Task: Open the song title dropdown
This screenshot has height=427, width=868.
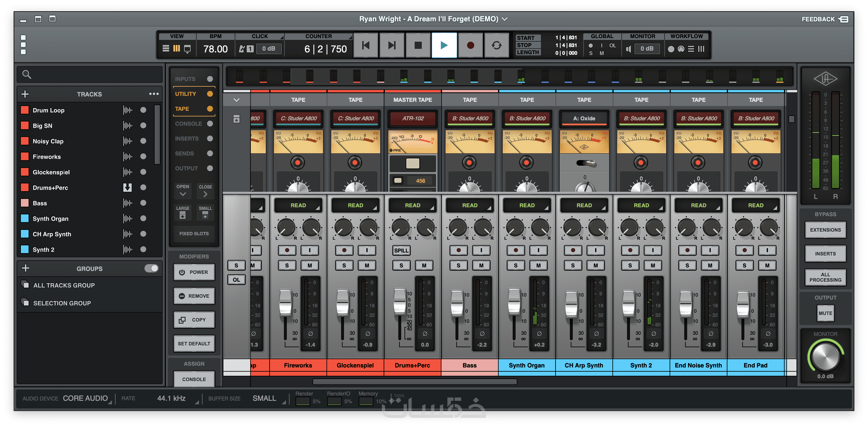Action: pyautogui.click(x=504, y=19)
